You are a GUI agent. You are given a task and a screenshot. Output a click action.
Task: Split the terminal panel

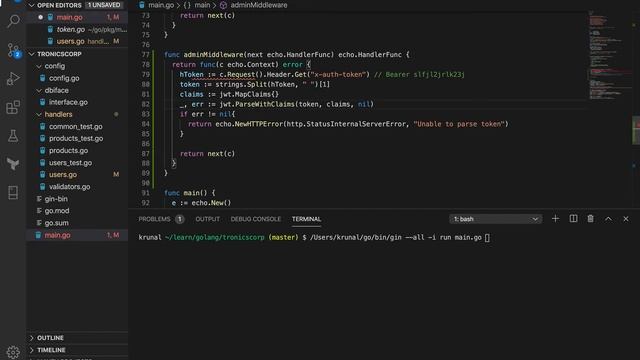(573, 219)
